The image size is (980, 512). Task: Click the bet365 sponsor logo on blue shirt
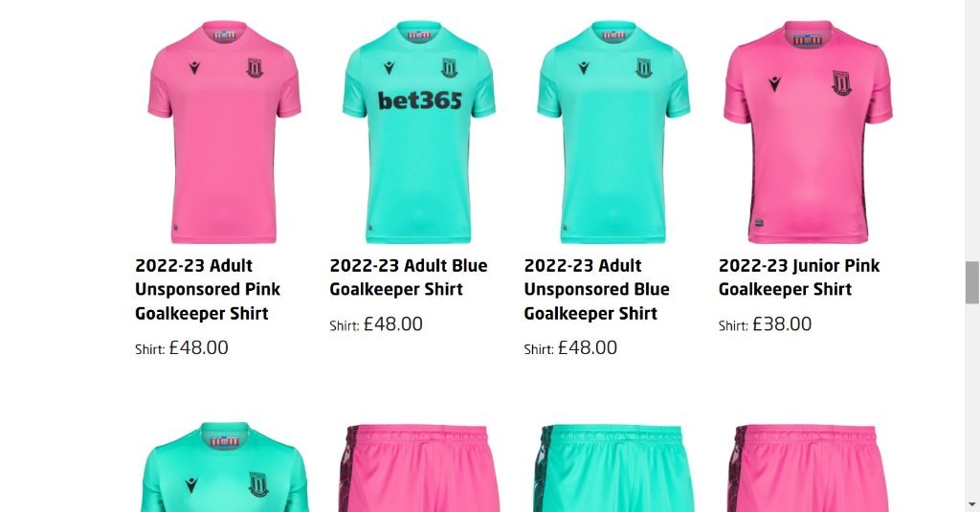click(419, 100)
